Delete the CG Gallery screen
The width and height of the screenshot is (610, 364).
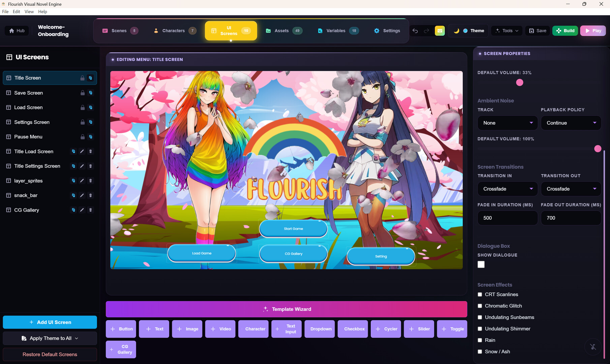tap(90, 210)
